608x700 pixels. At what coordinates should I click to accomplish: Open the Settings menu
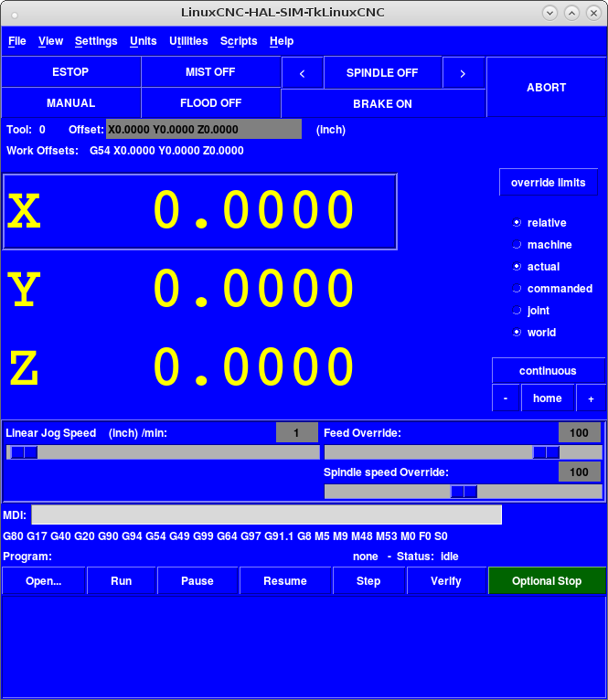[x=96, y=41]
